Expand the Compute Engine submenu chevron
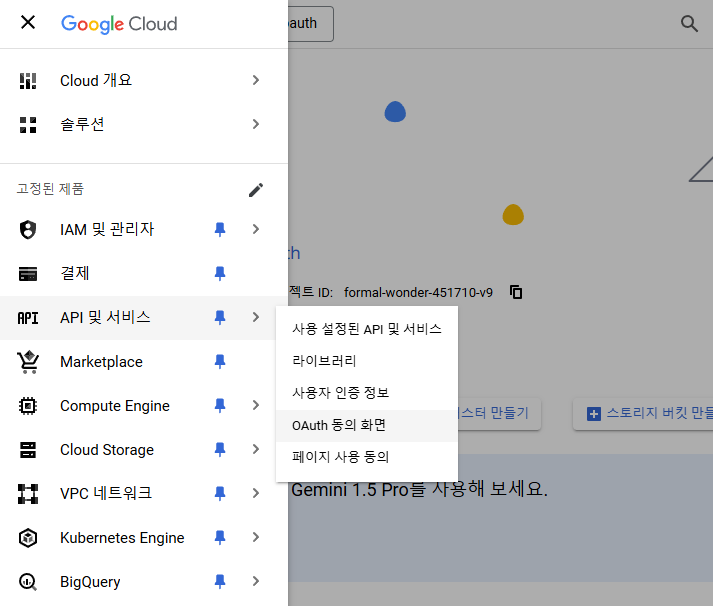 [256, 405]
